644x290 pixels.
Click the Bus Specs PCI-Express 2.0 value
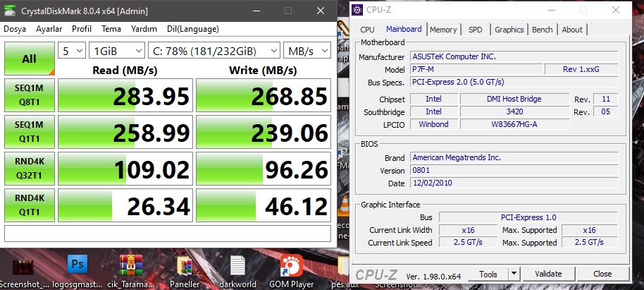pos(514,82)
